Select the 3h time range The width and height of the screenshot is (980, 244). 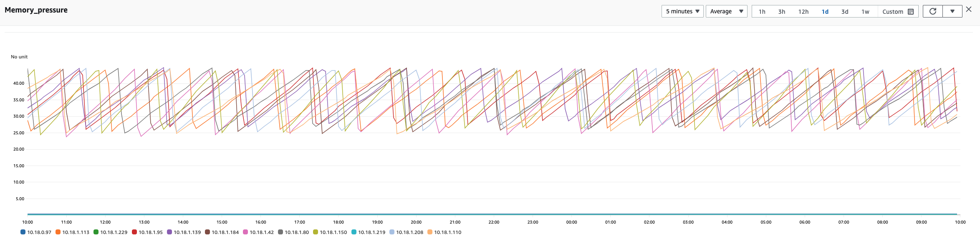[782, 12]
